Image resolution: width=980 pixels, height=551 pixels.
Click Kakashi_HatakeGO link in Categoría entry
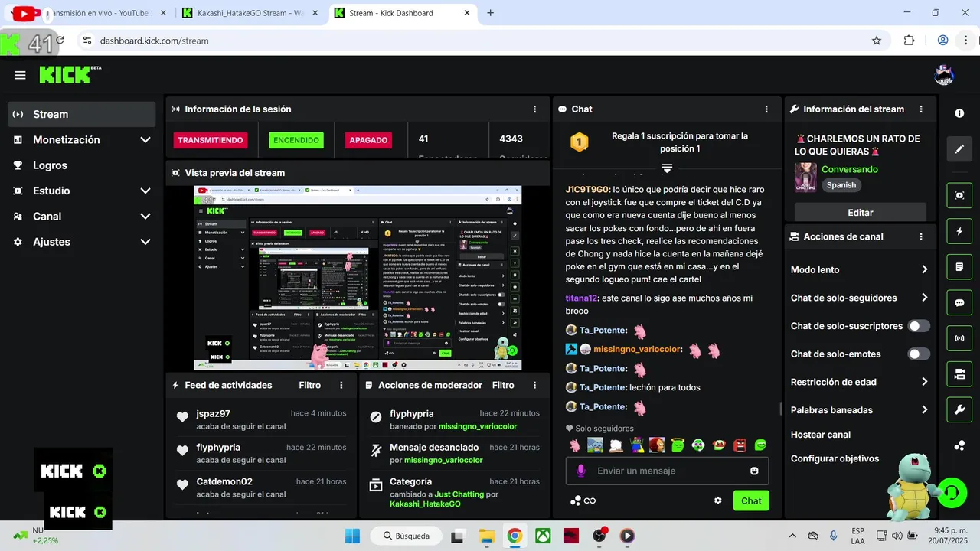pyautogui.click(x=425, y=504)
